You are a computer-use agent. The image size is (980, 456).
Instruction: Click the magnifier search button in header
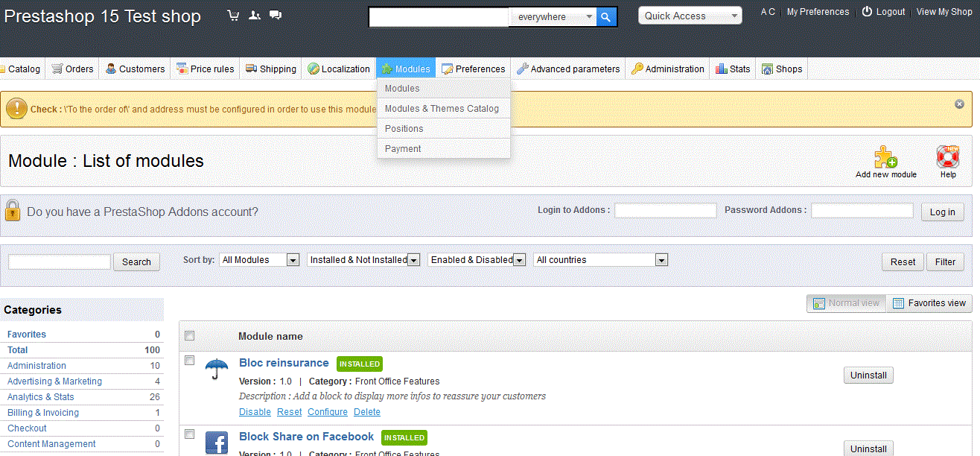click(x=607, y=17)
